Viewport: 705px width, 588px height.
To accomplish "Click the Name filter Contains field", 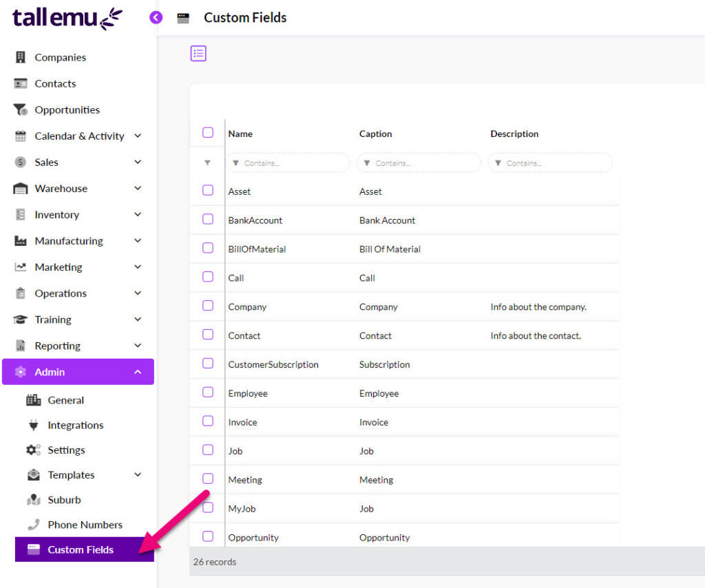I will pos(288,162).
